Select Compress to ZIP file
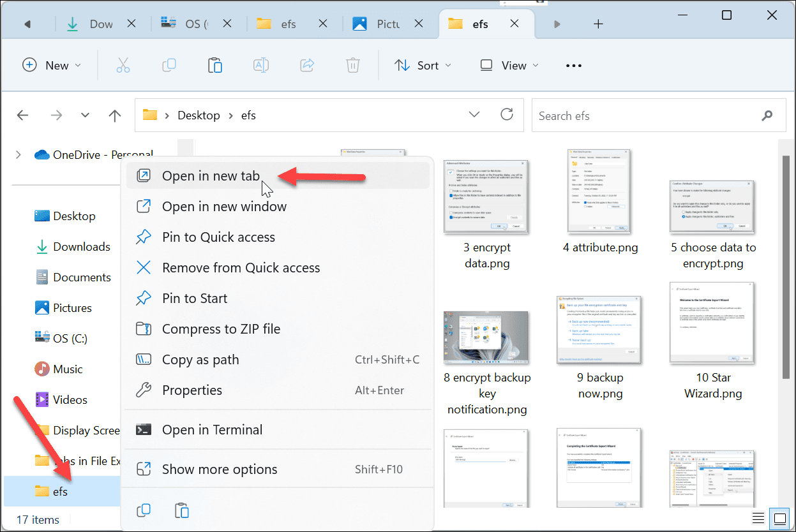Viewport: 796px width, 532px height. pos(278,329)
